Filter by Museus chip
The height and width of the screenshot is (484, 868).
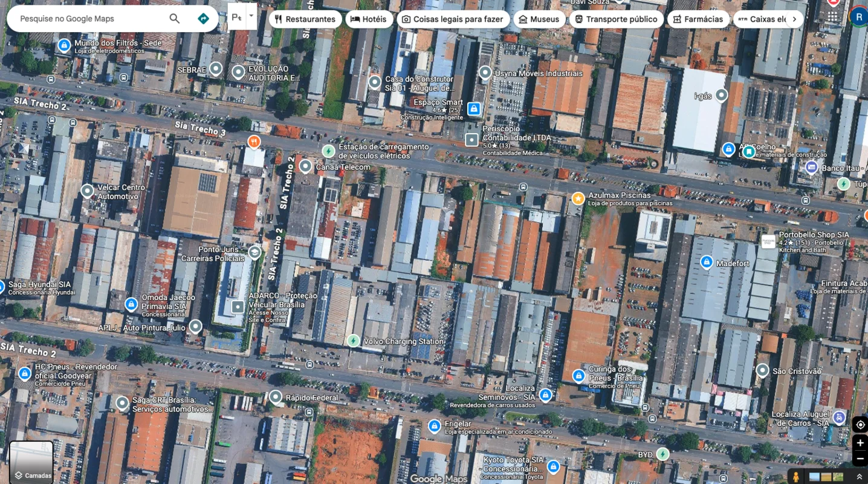[x=539, y=19]
